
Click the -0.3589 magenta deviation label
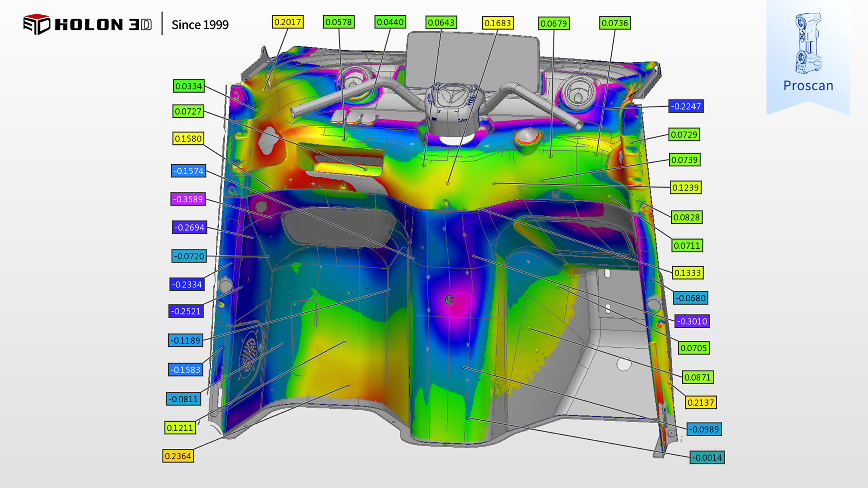pyautogui.click(x=188, y=199)
